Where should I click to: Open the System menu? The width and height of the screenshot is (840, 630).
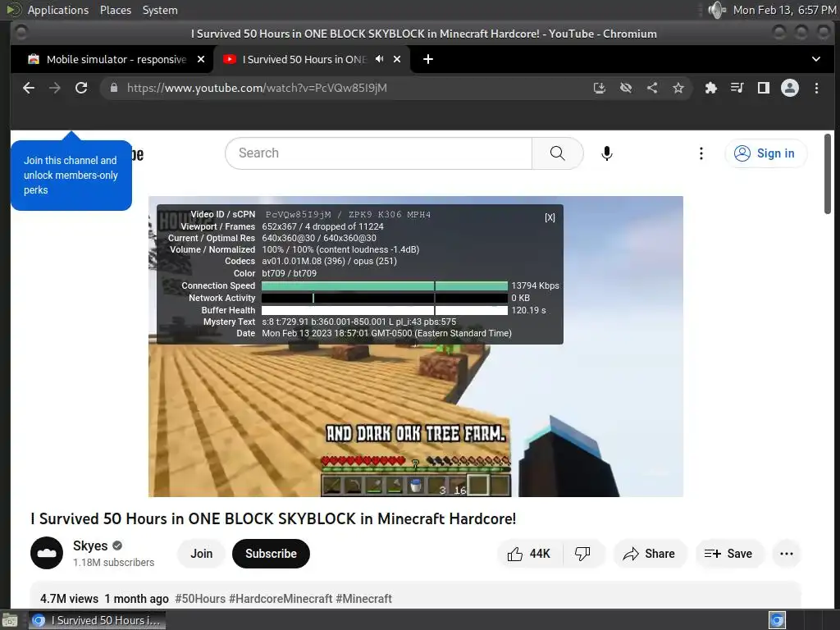coord(160,10)
